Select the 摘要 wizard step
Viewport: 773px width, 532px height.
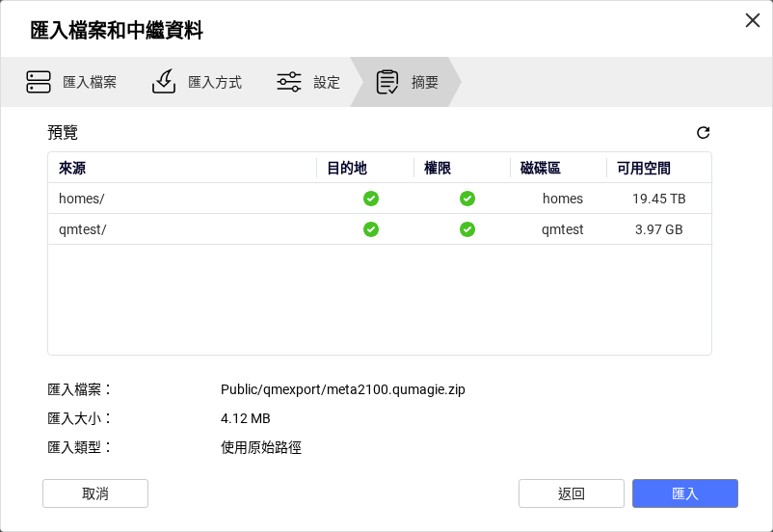(x=406, y=82)
